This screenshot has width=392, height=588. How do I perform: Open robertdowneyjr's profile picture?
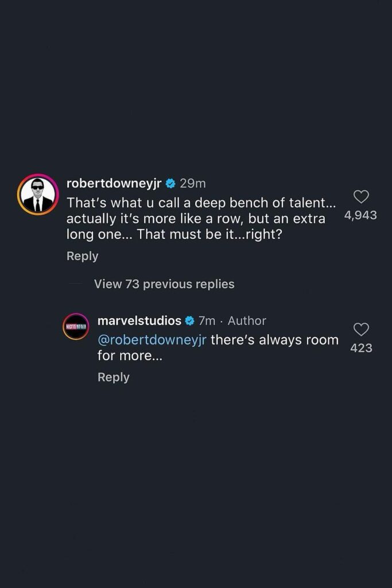point(38,195)
